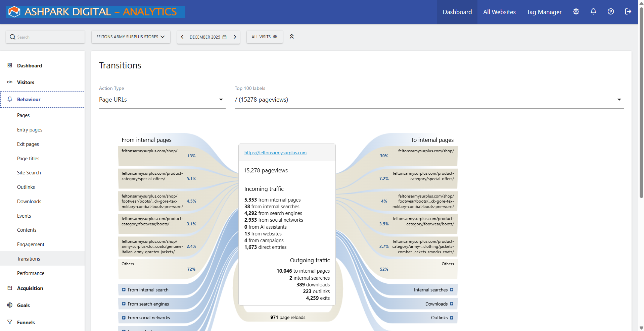
Task: Collapse the selector bar with double chevron
Action: click(x=291, y=37)
